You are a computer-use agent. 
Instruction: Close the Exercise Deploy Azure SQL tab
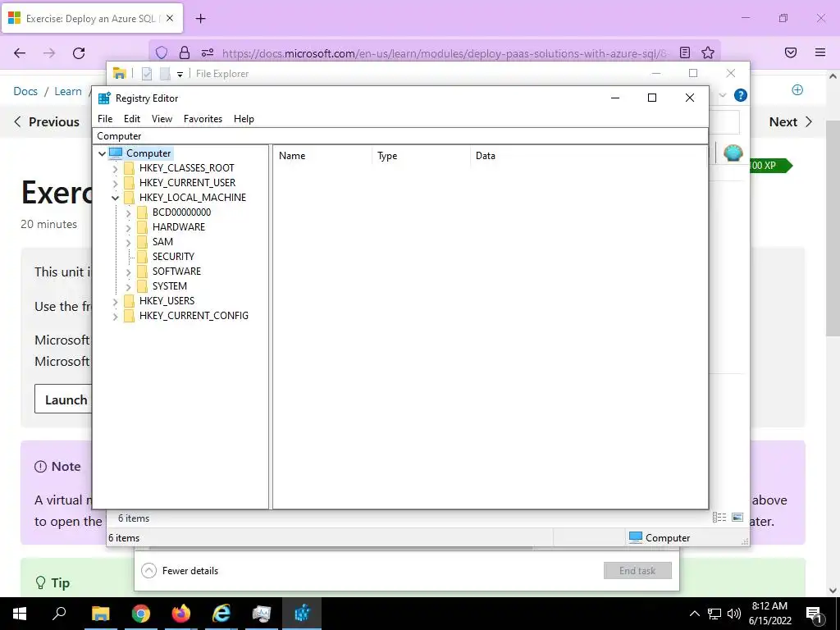pos(170,18)
